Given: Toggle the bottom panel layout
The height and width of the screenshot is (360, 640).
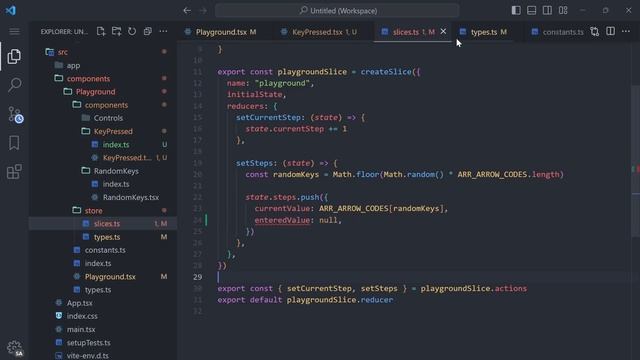Looking at the screenshot, I should [x=531, y=11].
